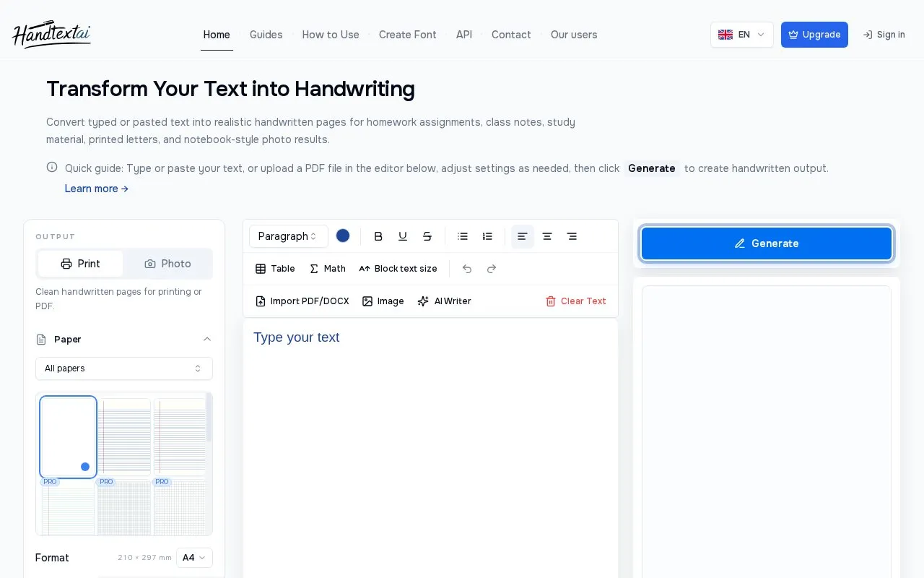Insert a bulleted list
Image resolution: width=924 pixels, height=578 pixels.
coord(463,236)
